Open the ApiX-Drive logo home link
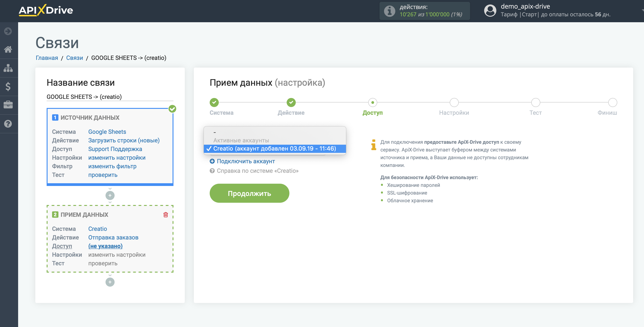The width and height of the screenshot is (644, 327). tap(46, 10)
